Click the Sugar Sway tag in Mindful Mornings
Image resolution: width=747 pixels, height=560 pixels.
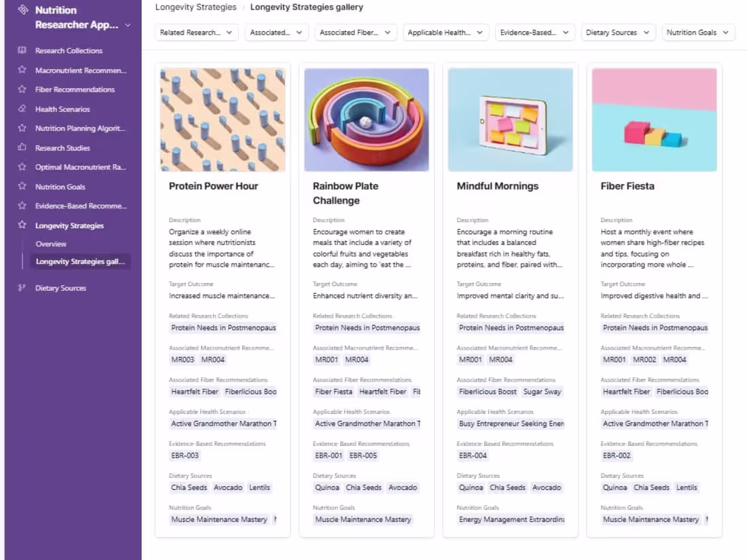(542, 392)
